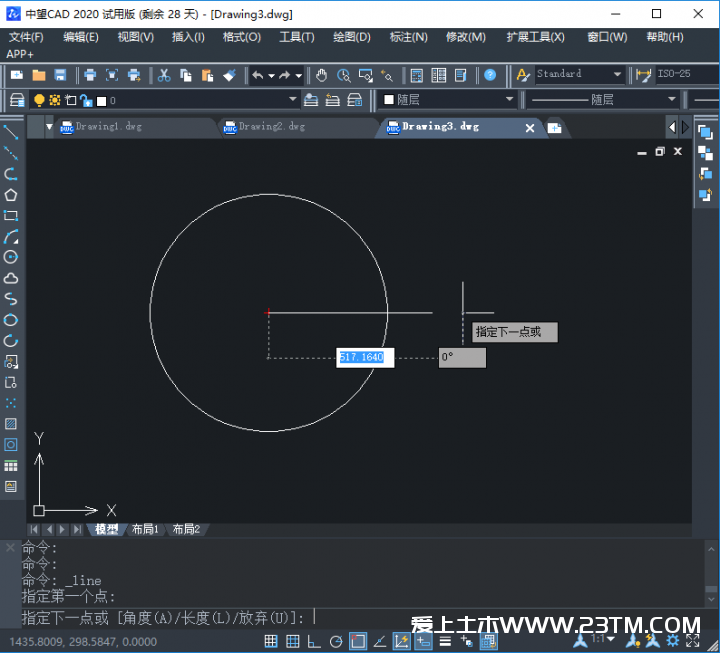Select the Ellipse tool
Image resolution: width=720 pixels, height=653 pixels.
[x=11, y=320]
